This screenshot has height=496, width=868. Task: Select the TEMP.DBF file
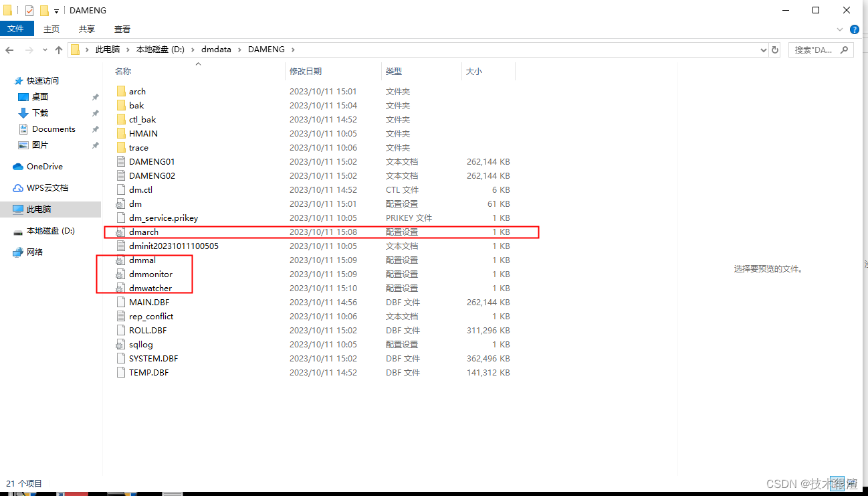(148, 372)
